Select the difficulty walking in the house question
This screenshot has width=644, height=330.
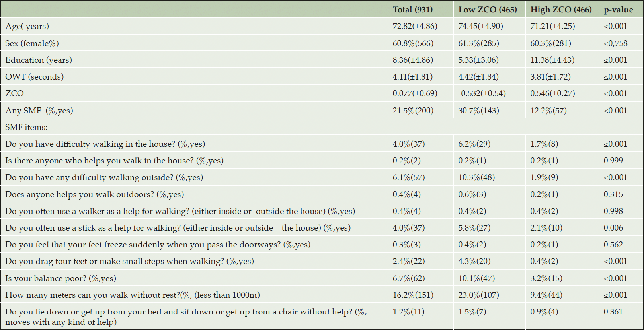pyautogui.click(x=105, y=144)
